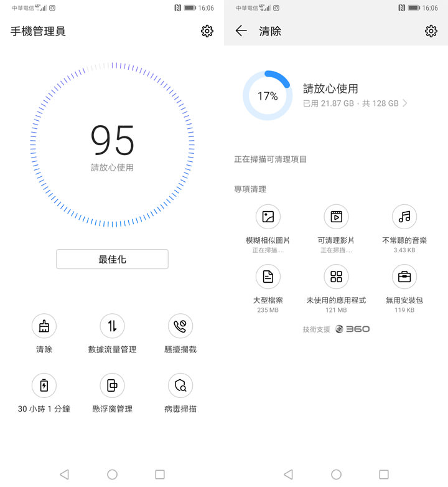Open 未使用的應用程式 grid icon
Viewport: 448px width, 487px height.
click(336, 277)
